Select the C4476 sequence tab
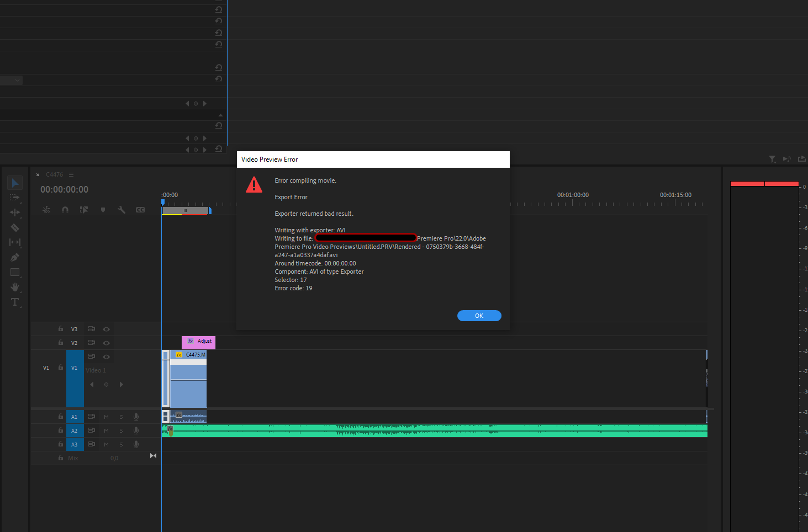Viewport: 808px width, 532px height. click(x=55, y=174)
